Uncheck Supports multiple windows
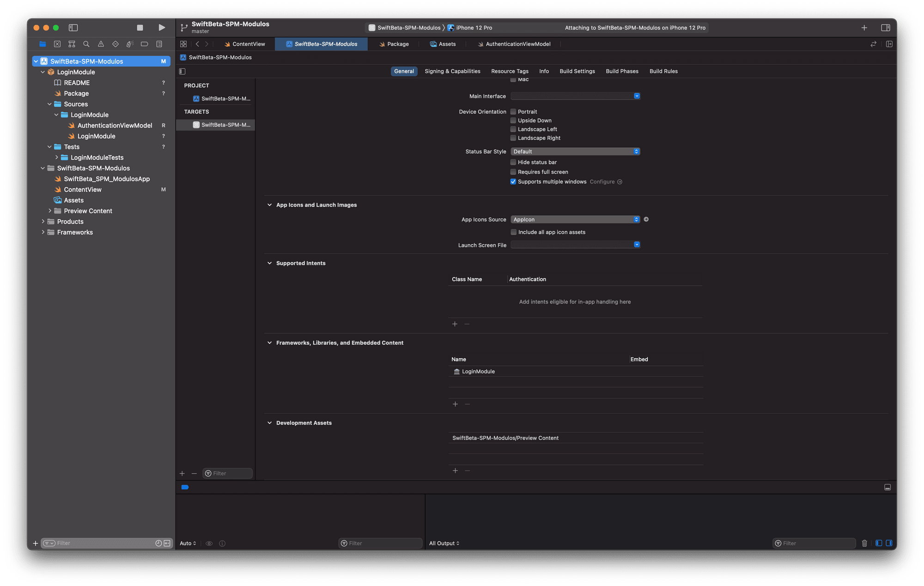Viewport: 924px width, 586px height. (x=513, y=182)
